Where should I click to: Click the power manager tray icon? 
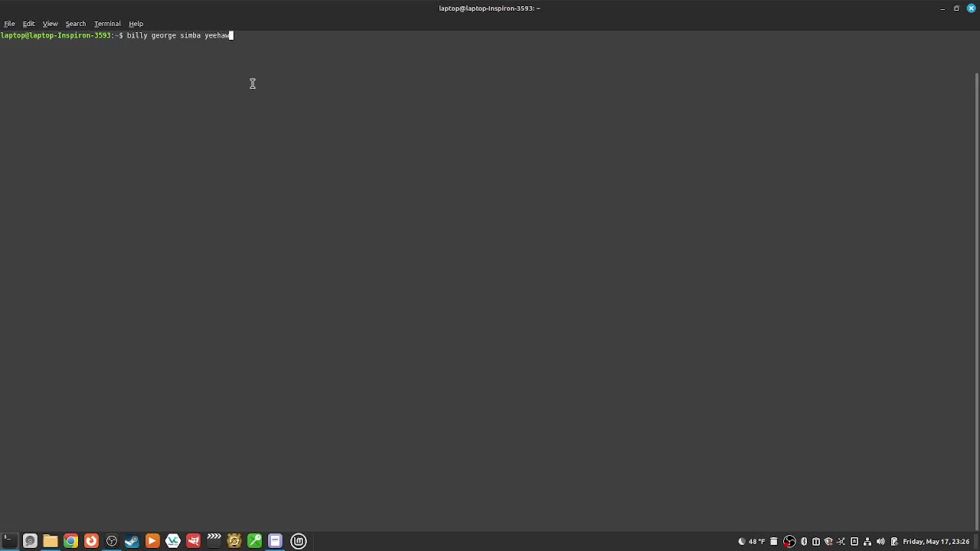893,542
